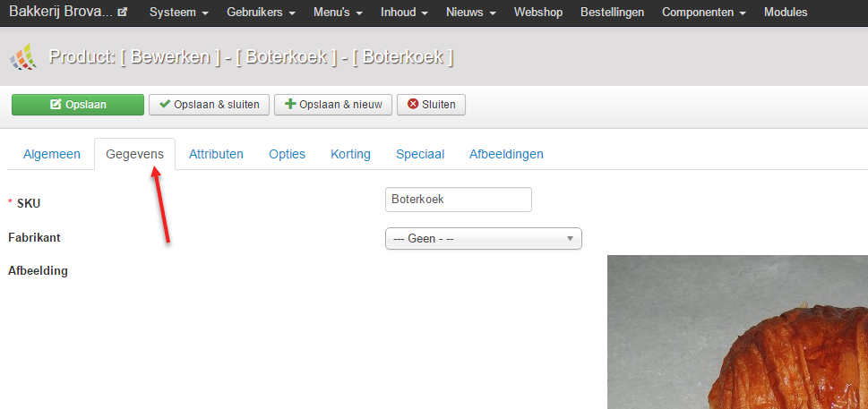Select the Gegevens tab
Image resolution: width=868 pixels, height=409 pixels.
click(134, 154)
